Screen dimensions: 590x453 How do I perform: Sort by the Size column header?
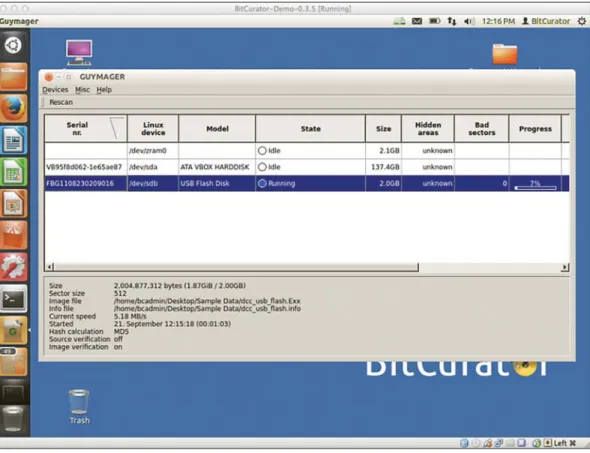pos(383,129)
